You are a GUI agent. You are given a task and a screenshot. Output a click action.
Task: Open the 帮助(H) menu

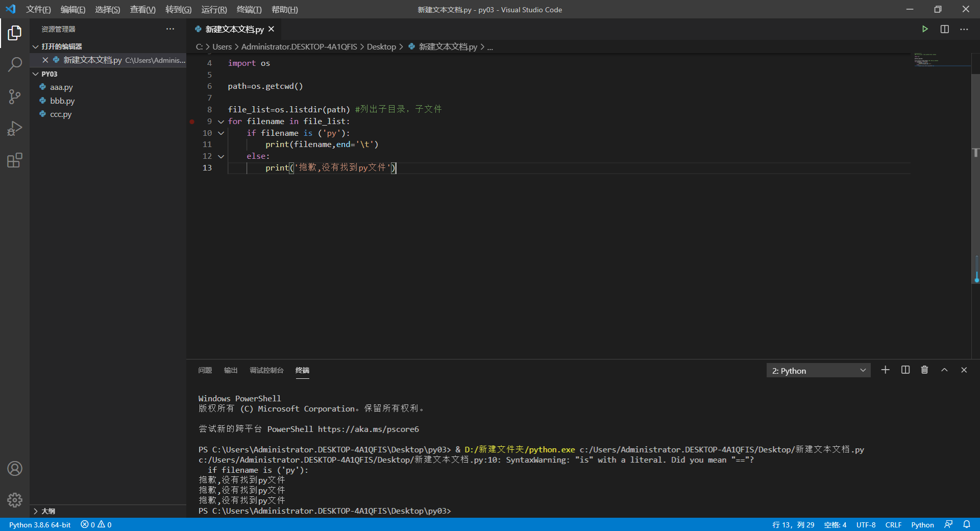click(285, 9)
